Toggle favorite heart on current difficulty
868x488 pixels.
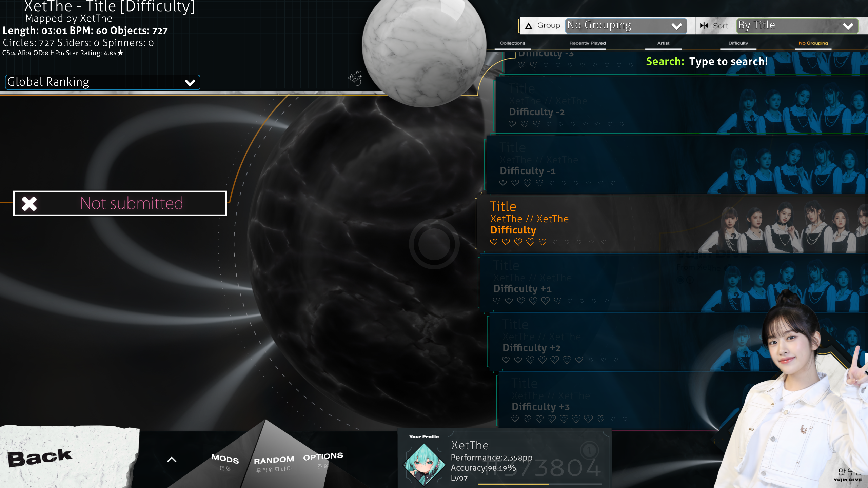(494, 242)
